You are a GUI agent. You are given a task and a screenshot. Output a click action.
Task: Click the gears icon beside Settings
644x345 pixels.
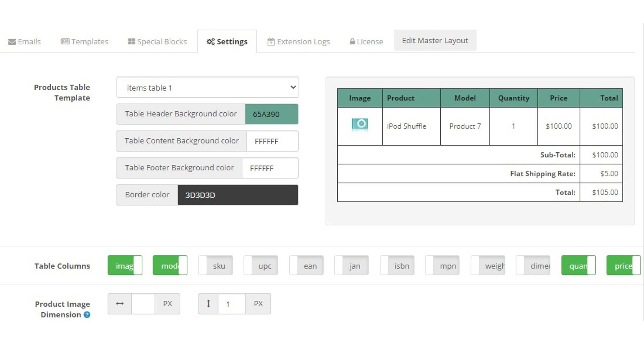tap(211, 42)
